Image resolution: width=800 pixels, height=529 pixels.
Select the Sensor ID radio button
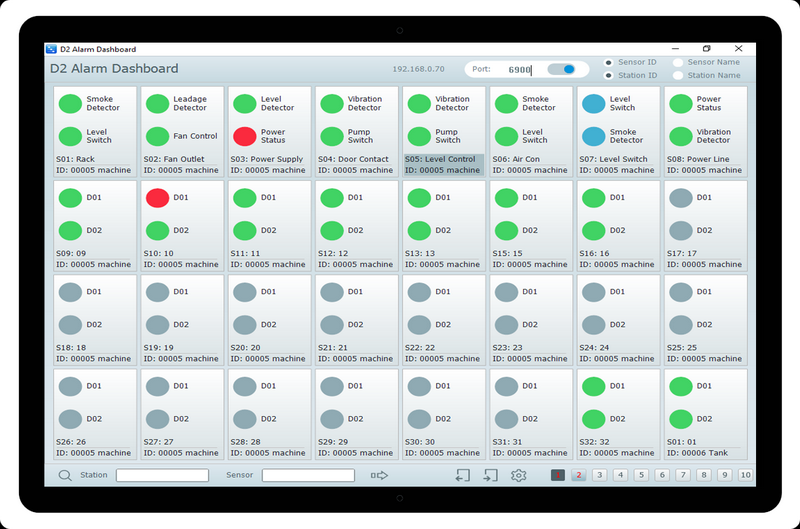coord(608,62)
